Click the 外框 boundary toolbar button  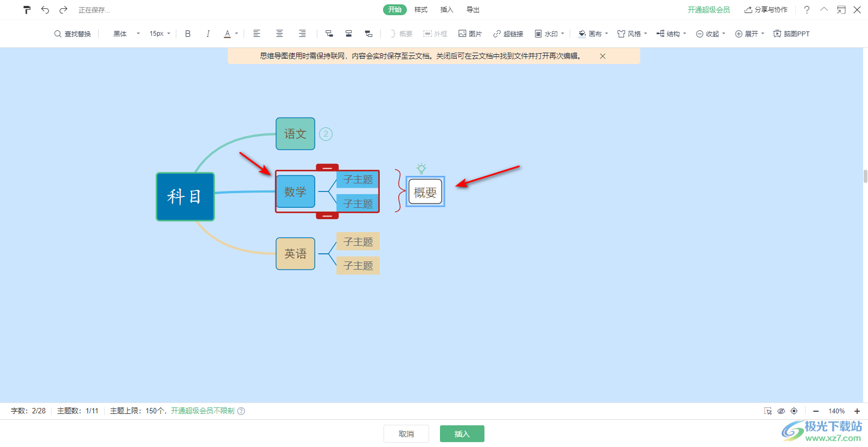[x=435, y=34]
